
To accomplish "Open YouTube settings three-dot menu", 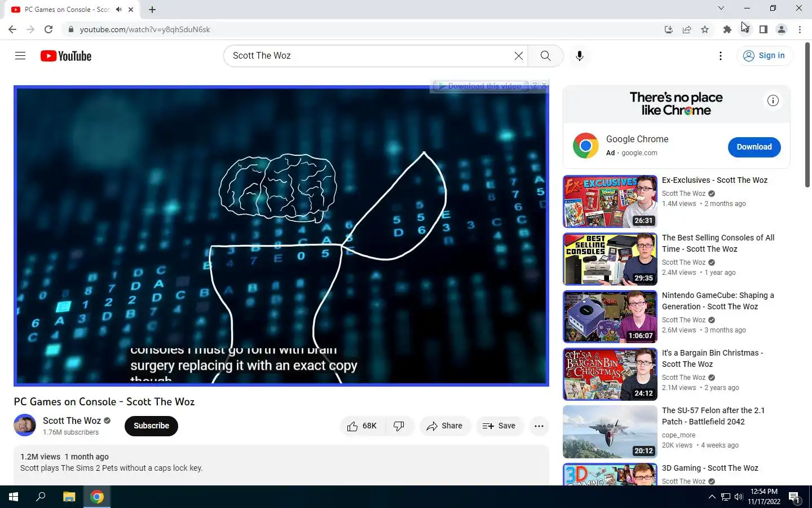I will pos(720,56).
